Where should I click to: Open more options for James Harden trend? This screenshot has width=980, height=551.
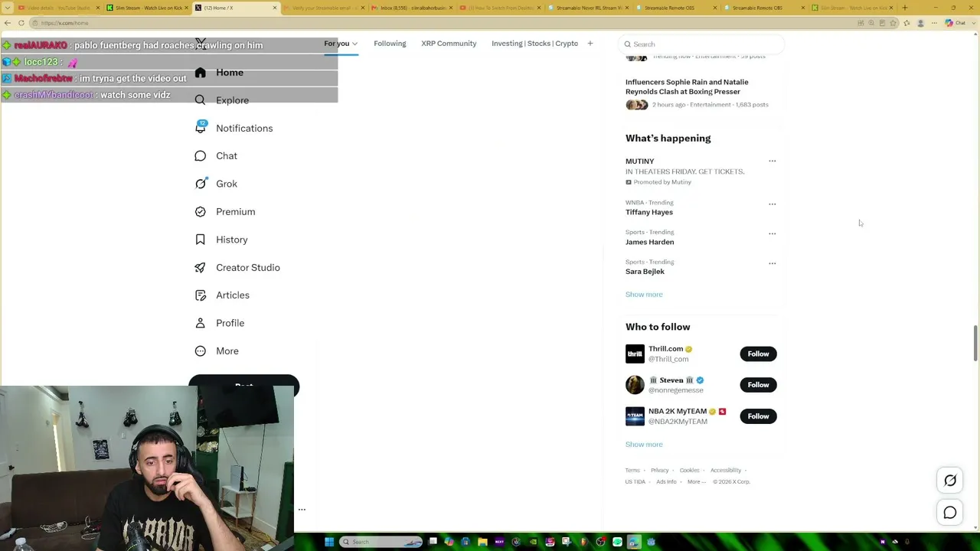pos(772,233)
